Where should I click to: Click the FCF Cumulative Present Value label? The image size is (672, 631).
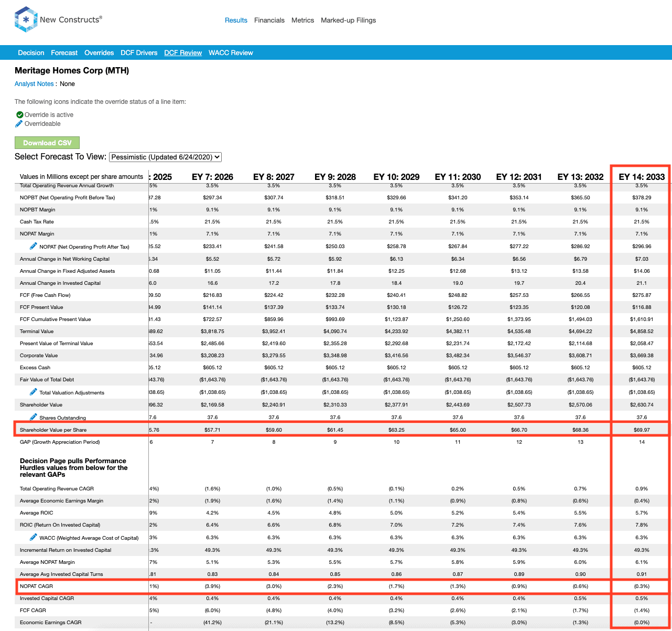[x=55, y=319]
